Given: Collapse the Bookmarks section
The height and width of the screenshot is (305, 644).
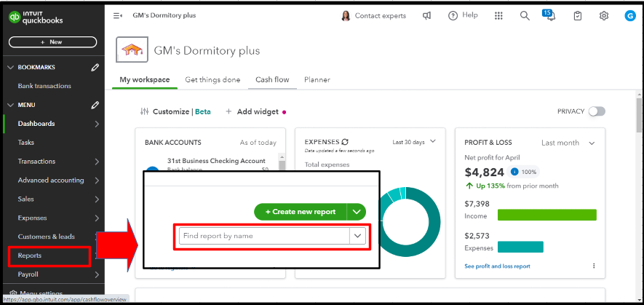Looking at the screenshot, I should (11, 68).
